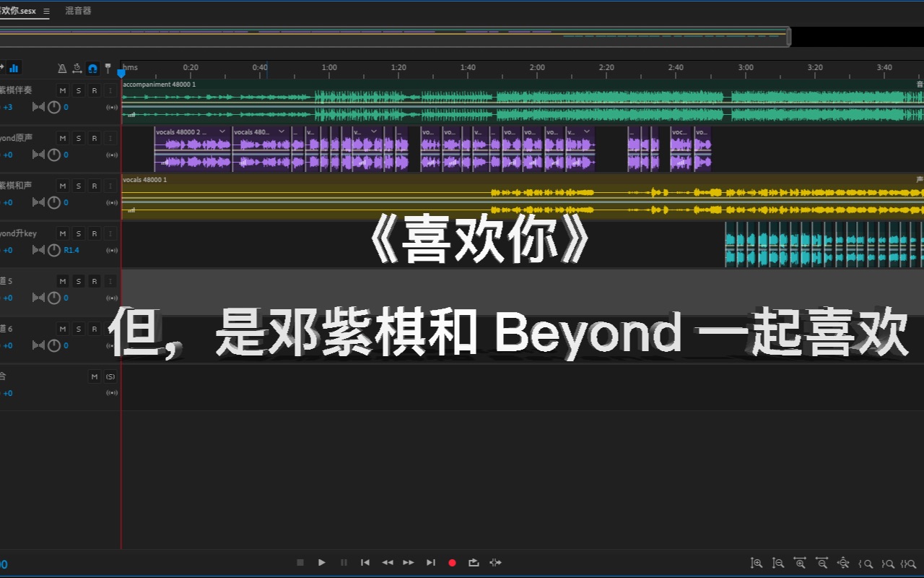924x578 pixels.
Task: Show EQ view with blue bars icon
Action: click(14, 68)
